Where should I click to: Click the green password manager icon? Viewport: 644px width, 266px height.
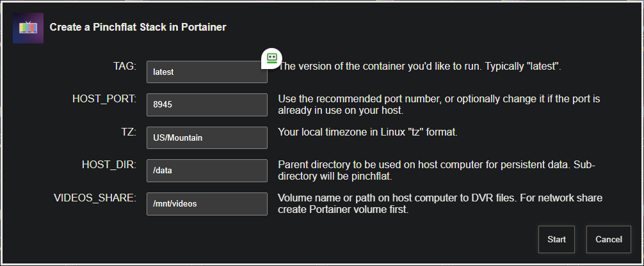pos(271,58)
